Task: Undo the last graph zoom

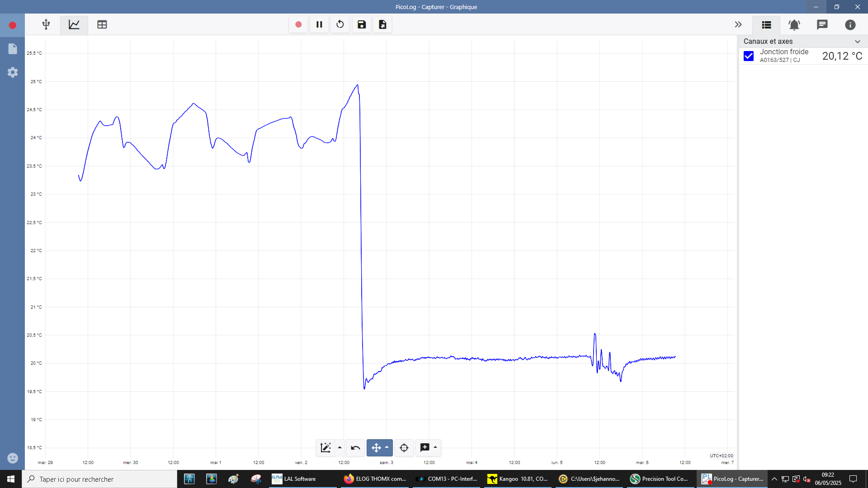Action: click(x=355, y=448)
